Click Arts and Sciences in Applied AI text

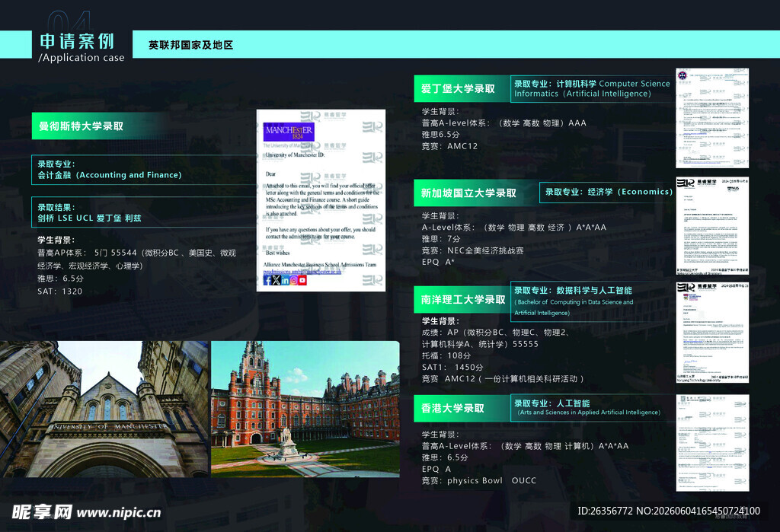click(x=589, y=413)
